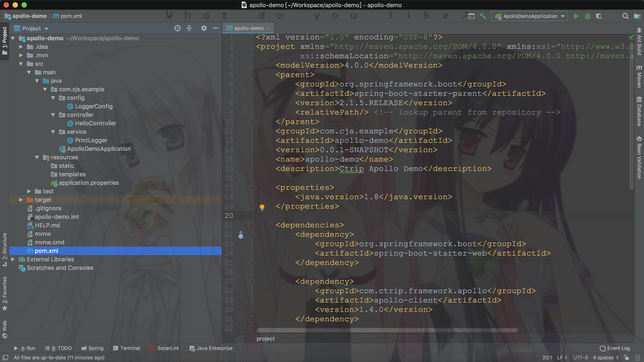Expand the test folder
This screenshot has width=644, height=362.
tap(29, 191)
